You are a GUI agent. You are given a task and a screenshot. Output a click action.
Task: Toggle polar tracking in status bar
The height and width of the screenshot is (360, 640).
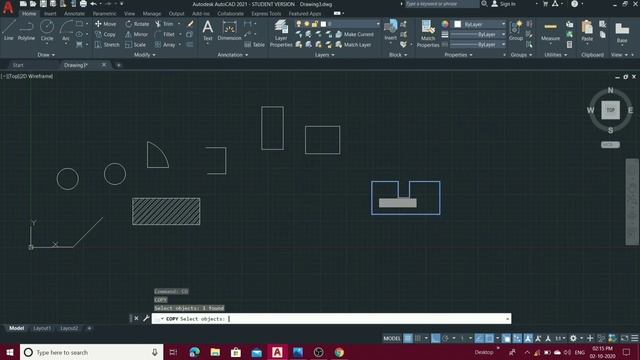445,338
